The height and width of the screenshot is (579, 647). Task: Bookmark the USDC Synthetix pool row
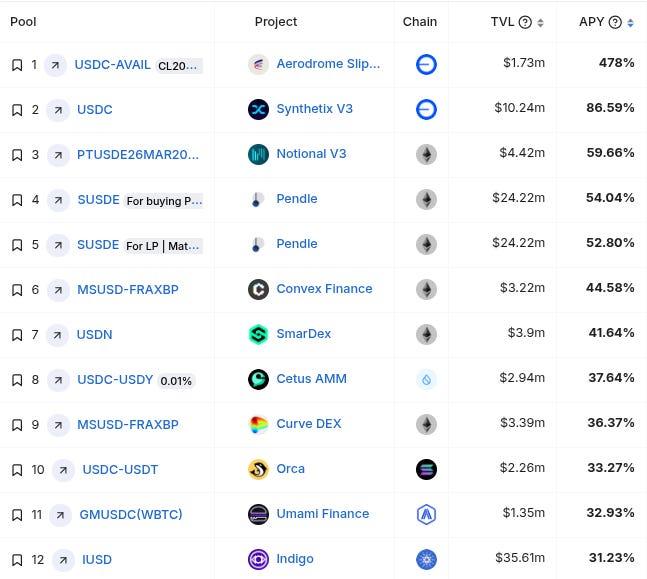(x=17, y=110)
